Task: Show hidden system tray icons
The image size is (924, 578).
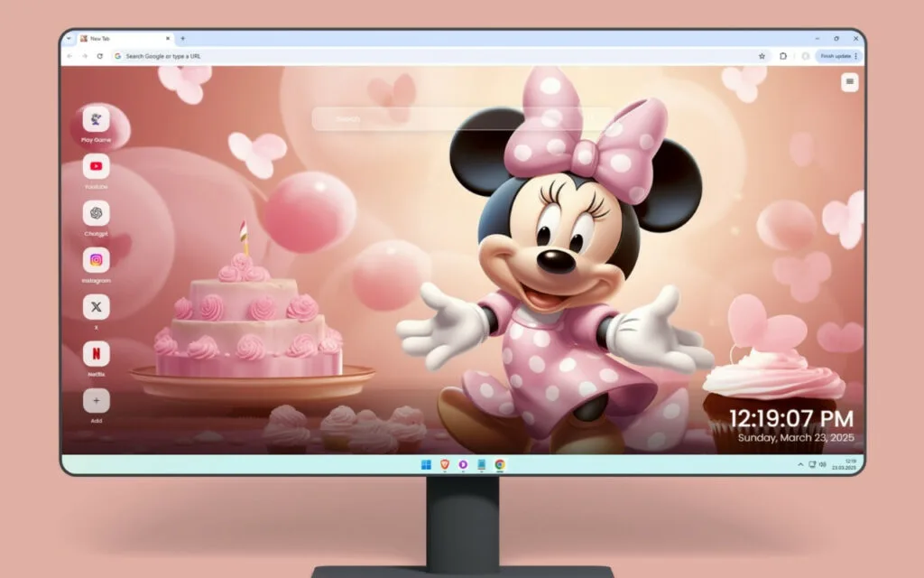Action: pos(800,465)
